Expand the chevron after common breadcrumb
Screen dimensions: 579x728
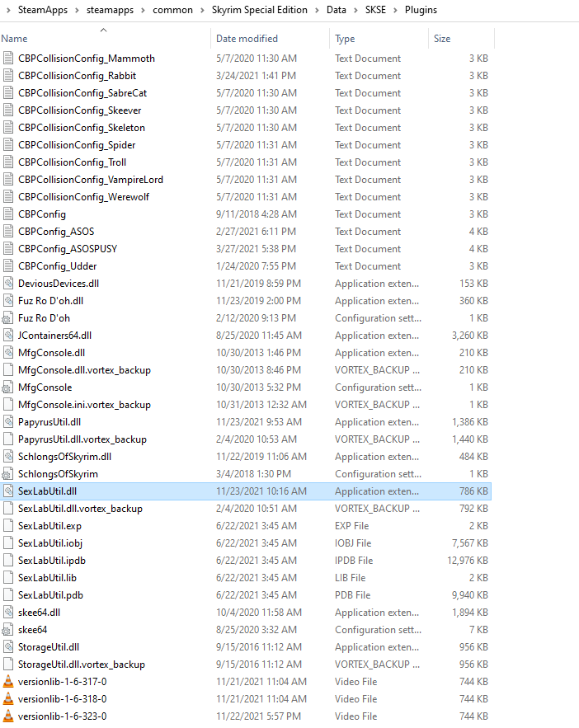pyautogui.click(x=202, y=10)
